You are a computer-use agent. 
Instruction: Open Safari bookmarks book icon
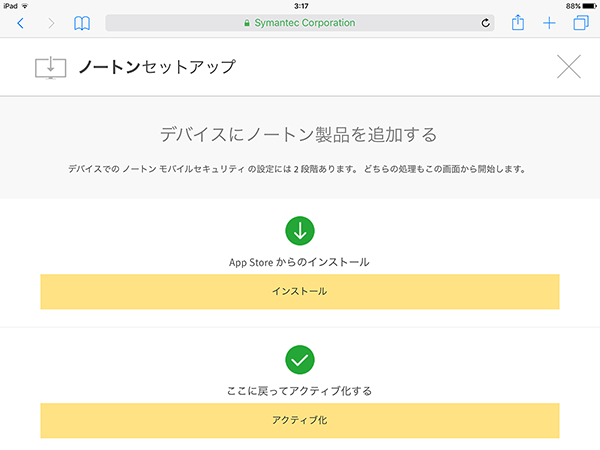[82, 23]
